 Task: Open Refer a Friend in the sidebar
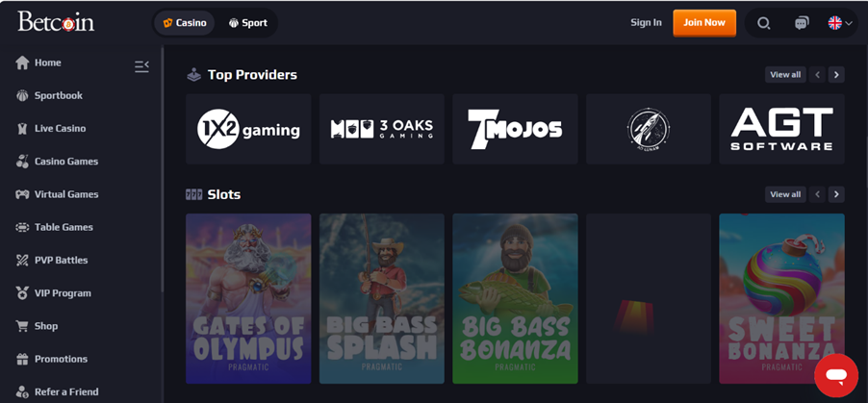(66, 391)
